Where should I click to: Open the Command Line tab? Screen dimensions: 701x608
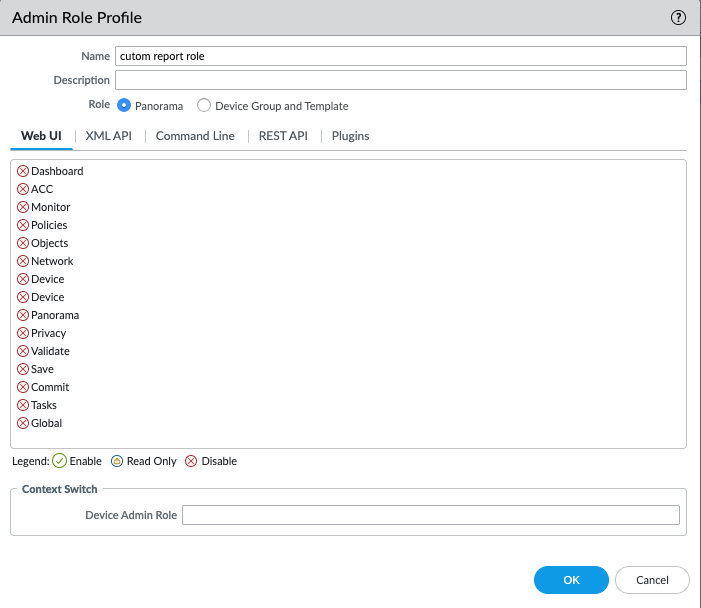click(x=195, y=136)
